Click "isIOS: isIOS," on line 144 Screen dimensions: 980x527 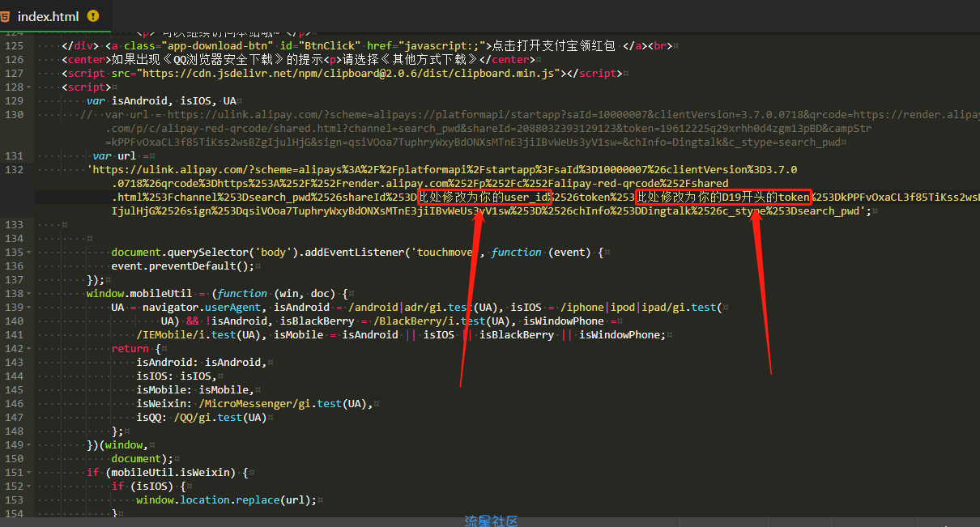(x=177, y=376)
